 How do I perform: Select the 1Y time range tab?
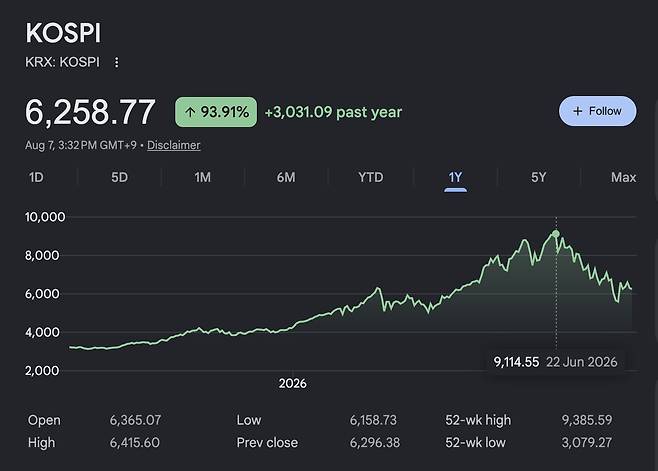(x=455, y=178)
